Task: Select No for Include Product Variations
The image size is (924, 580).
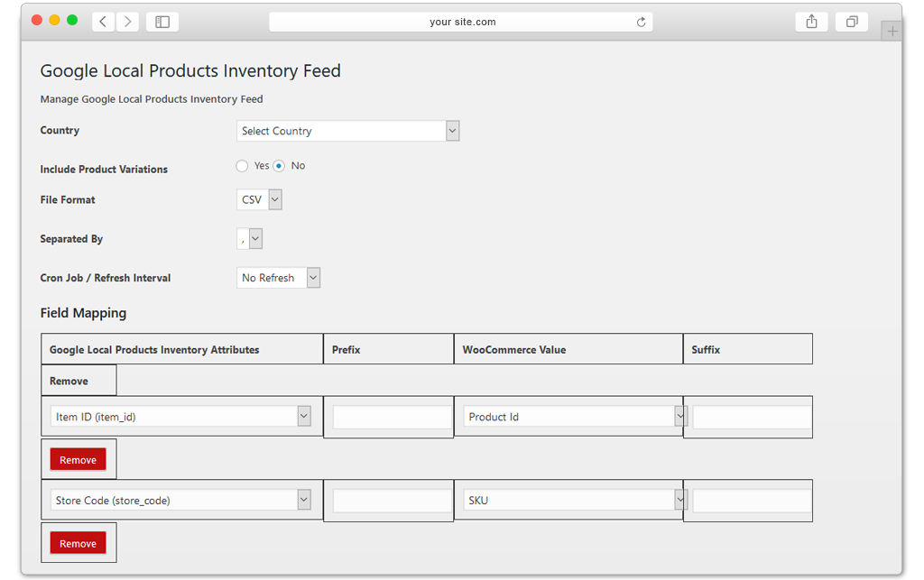Action: 279,166
